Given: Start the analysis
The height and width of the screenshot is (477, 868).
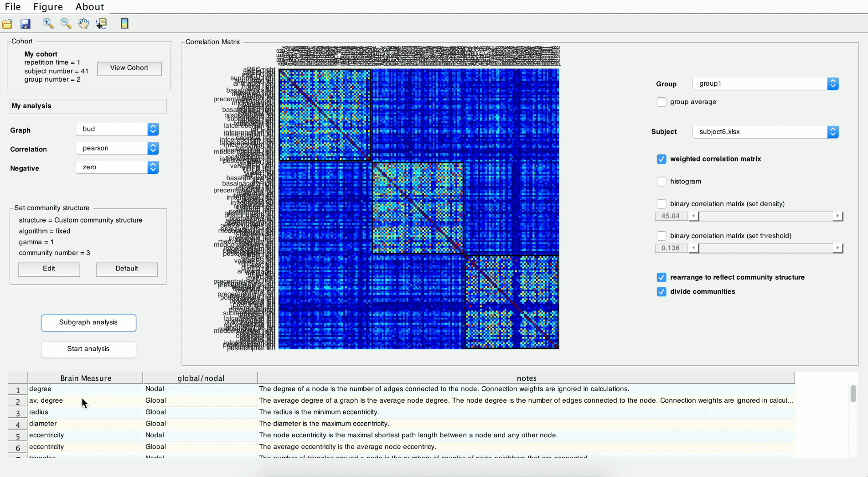Looking at the screenshot, I should pos(88,349).
